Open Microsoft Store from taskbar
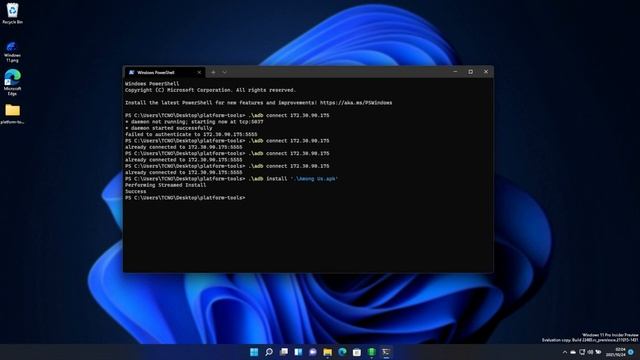The image size is (640, 360). pyautogui.click(x=357, y=352)
